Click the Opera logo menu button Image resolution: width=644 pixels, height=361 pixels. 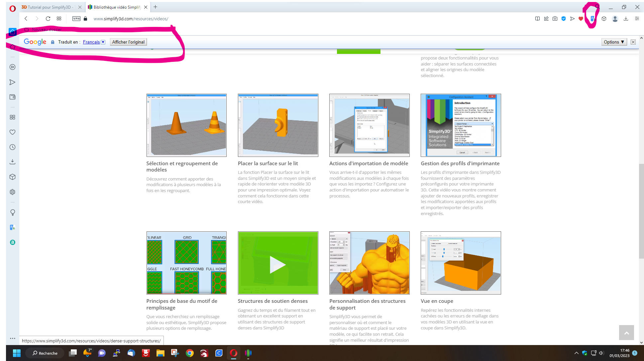(12, 8)
